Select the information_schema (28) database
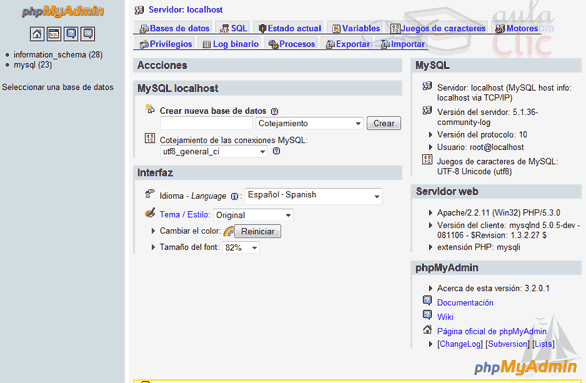 pyautogui.click(x=58, y=55)
